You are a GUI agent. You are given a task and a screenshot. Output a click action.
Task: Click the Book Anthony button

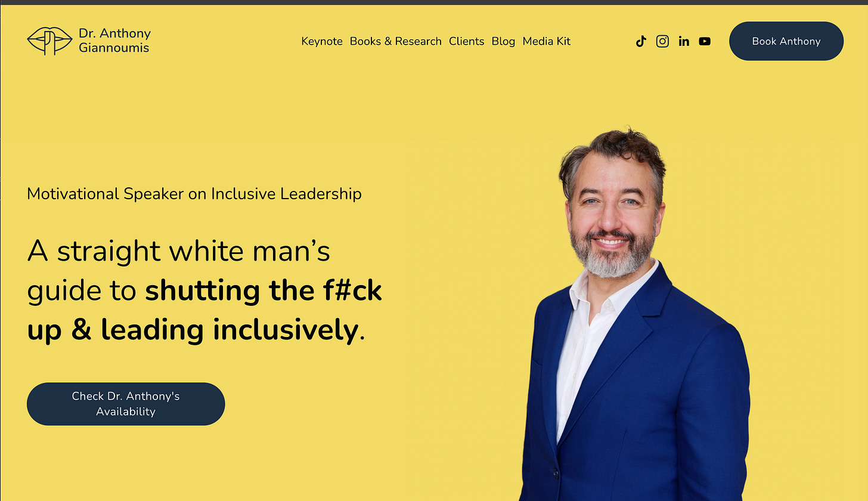786,41
